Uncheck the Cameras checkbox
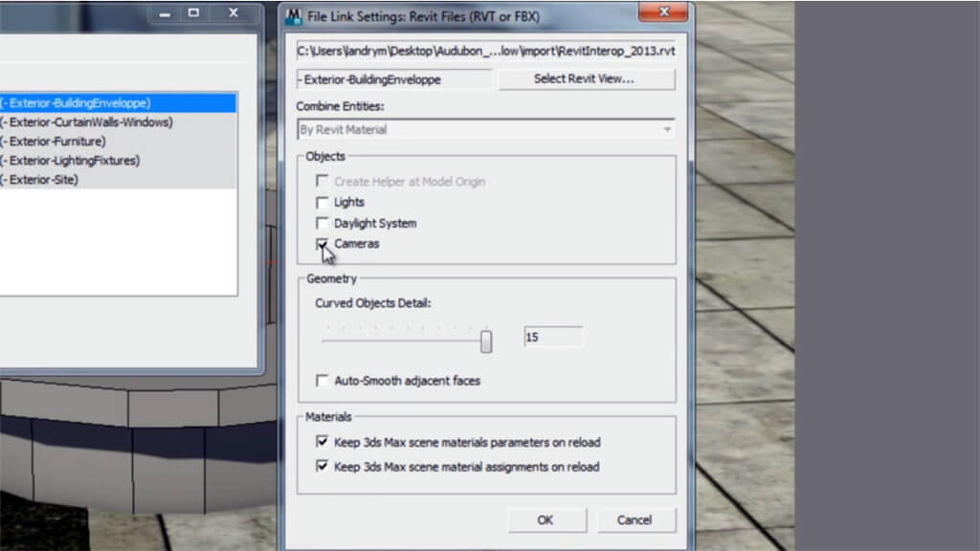980x551 pixels. point(322,244)
